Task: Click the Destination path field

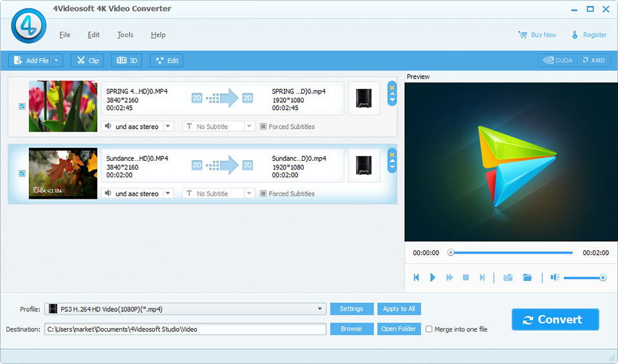Action: pyautogui.click(x=185, y=329)
